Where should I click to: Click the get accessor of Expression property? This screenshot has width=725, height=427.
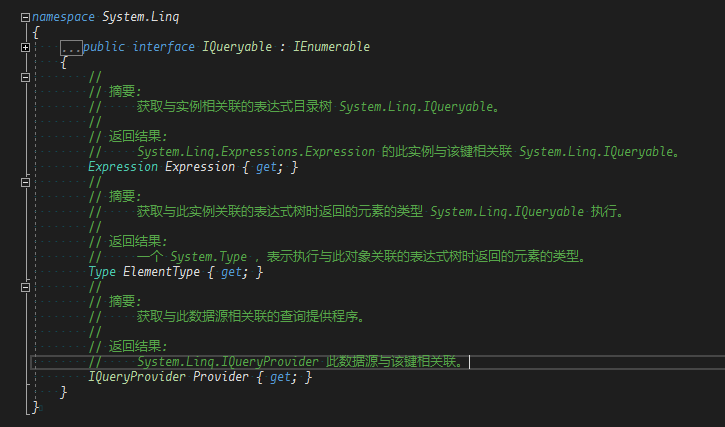267,166
